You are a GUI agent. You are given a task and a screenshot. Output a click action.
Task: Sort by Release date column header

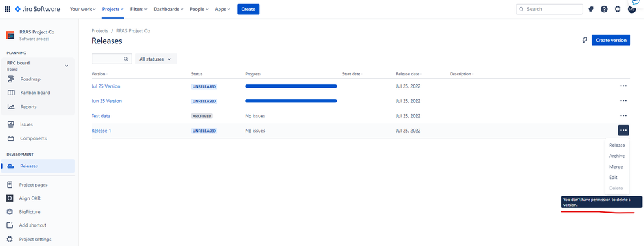[x=408, y=74]
